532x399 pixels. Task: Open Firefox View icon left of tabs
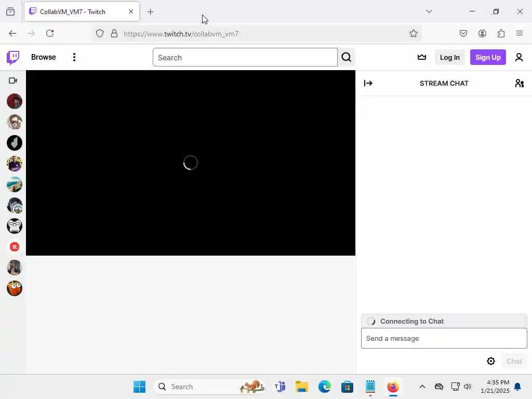click(x=10, y=11)
